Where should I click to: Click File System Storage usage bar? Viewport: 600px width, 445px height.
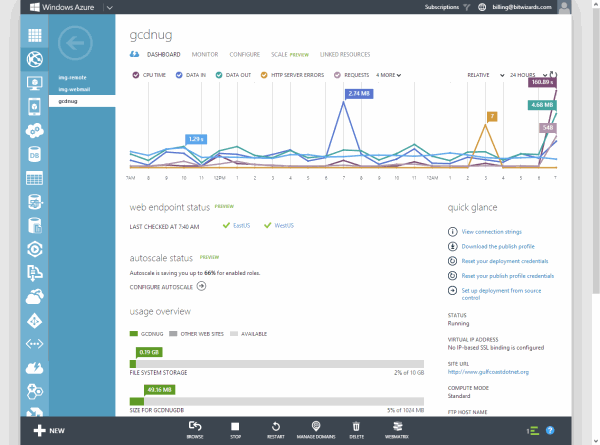277,363
